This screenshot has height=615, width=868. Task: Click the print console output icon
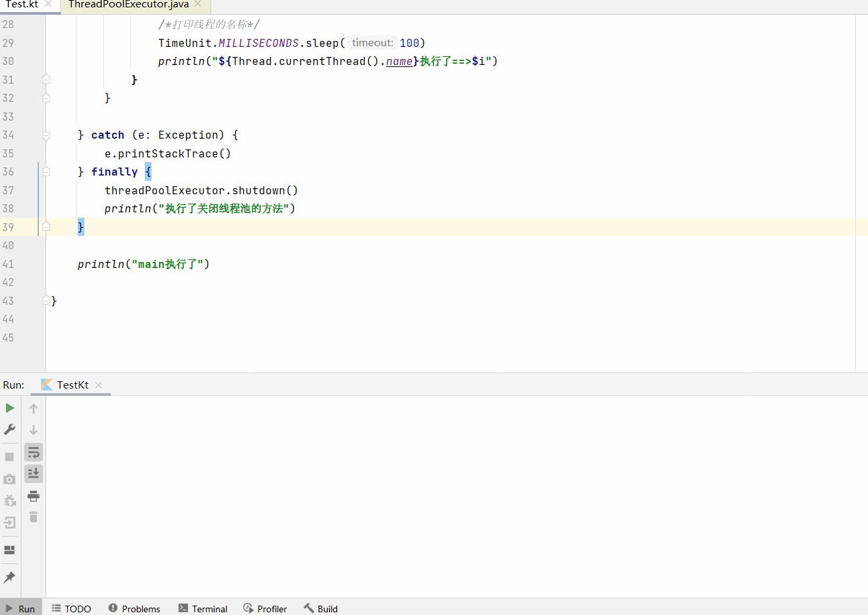pyautogui.click(x=34, y=496)
